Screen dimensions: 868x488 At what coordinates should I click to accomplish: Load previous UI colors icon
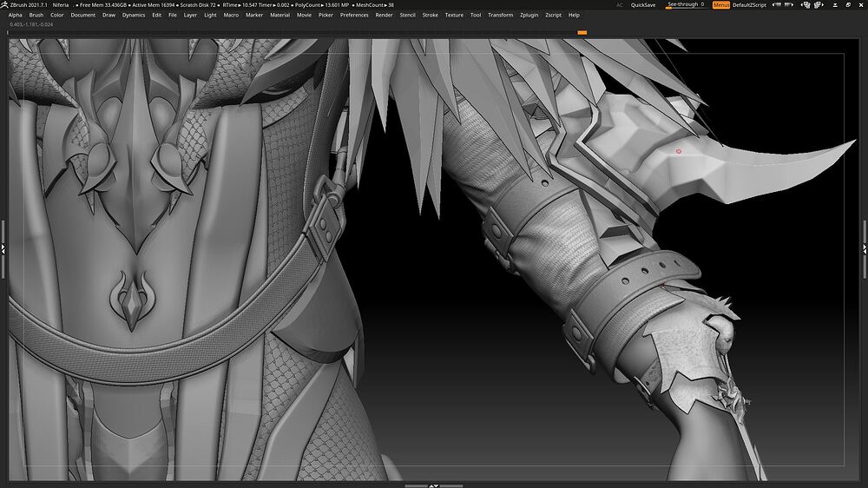click(x=777, y=5)
